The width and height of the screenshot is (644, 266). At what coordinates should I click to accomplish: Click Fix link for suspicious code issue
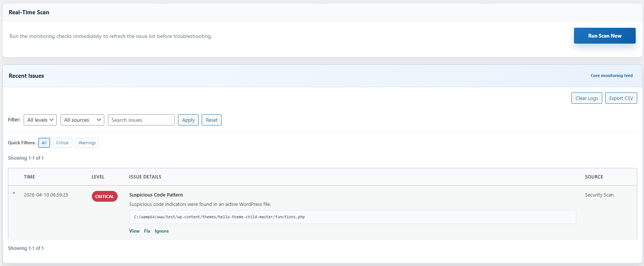click(x=147, y=231)
